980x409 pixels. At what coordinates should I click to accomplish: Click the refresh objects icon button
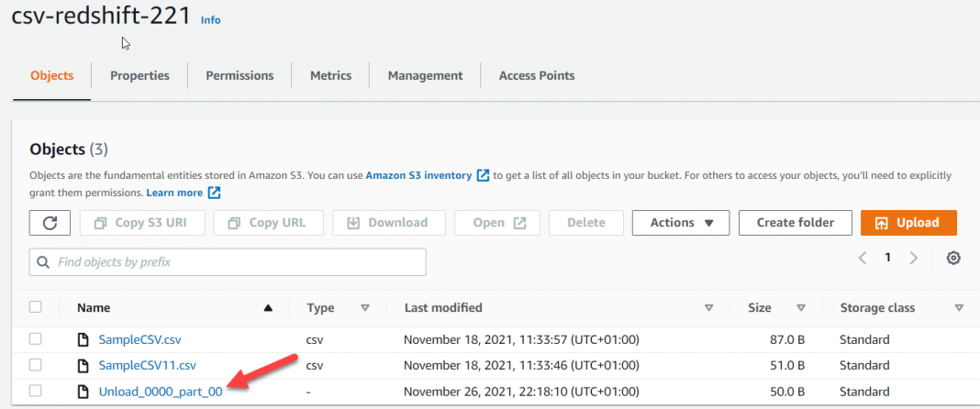(x=50, y=223)
